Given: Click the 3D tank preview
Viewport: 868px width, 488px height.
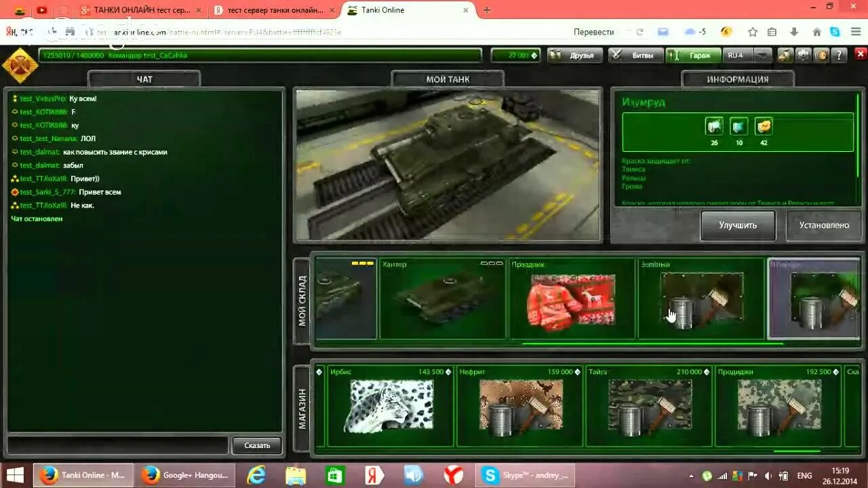Looking at the screenshot, I should pyautogui.click(x=448, y=165).
